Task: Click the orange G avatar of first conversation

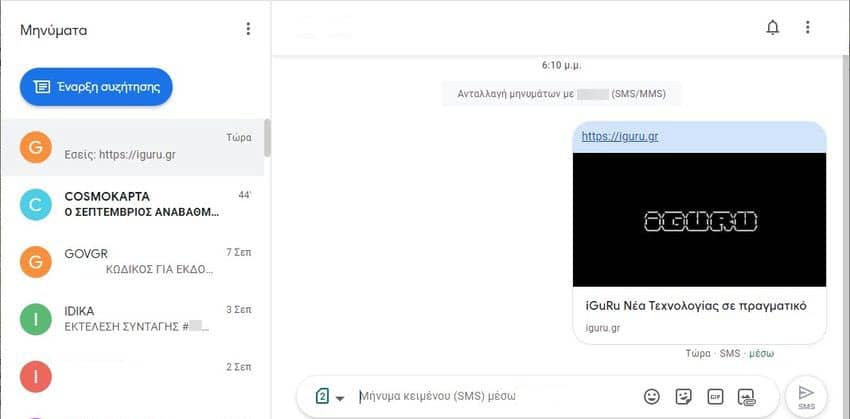Action: (x=36, y=147)
